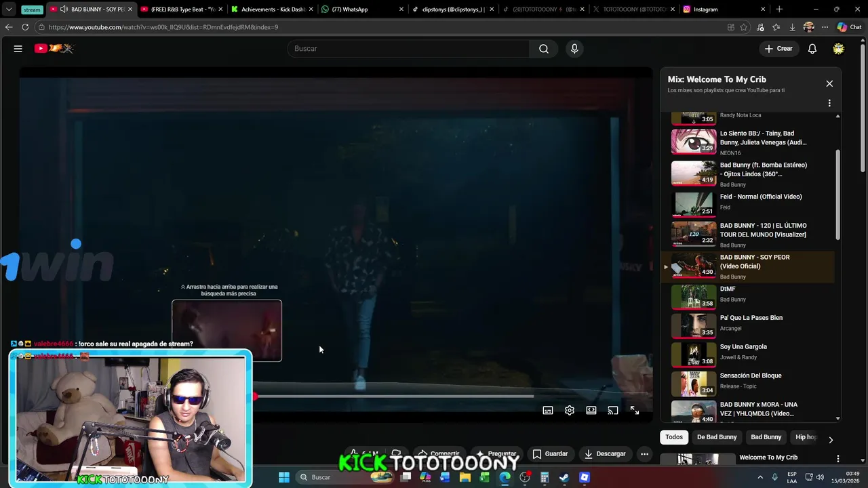
Task: Select the Bad Bunny filter chip
Action: [766, 437]
